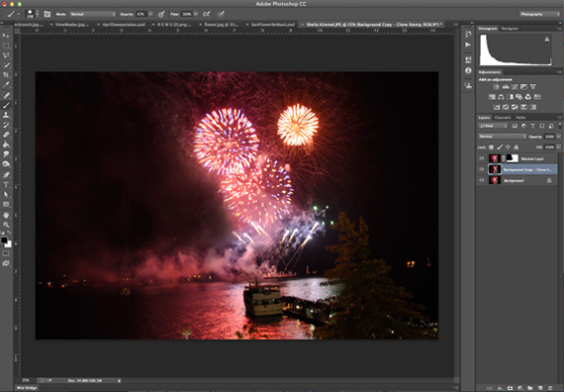564x392 pixels.
Task: Open the brush Opacity slider arrow
Action: click(x=150, y=14)
